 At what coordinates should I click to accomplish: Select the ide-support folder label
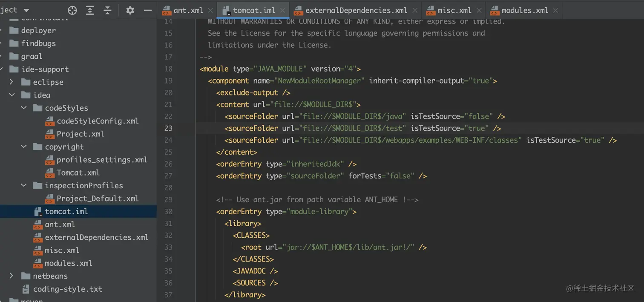(45, 69)
